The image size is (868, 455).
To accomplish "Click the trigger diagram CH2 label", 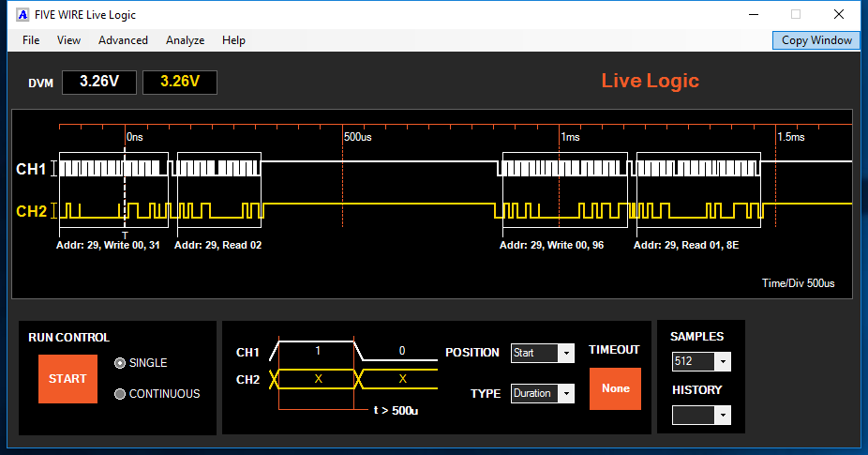I will click(247, 380).
